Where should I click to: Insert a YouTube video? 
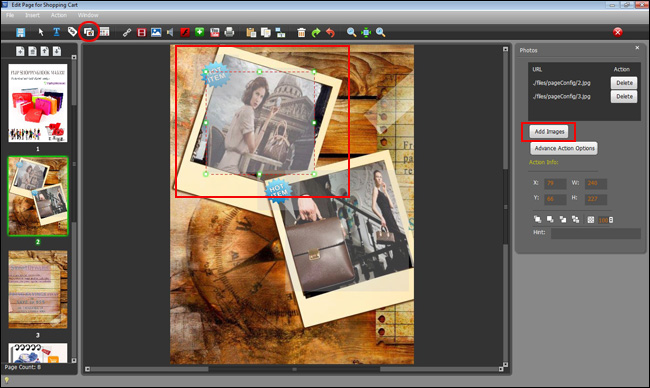click(x=214, y=32)
